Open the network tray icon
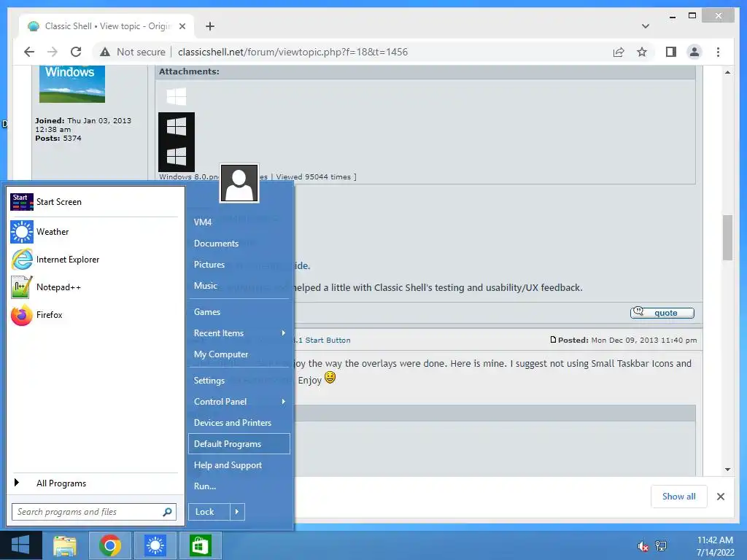 click(x=661, y=546)
